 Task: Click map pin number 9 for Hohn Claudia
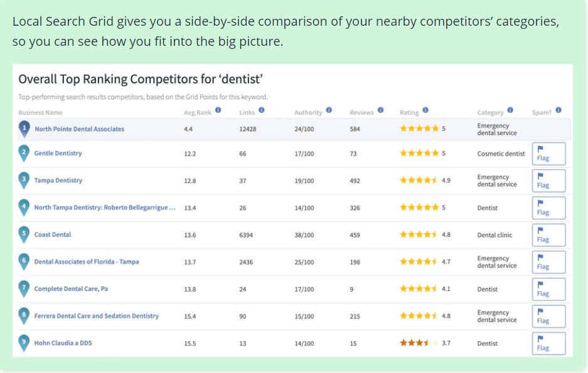pos(24,343)
